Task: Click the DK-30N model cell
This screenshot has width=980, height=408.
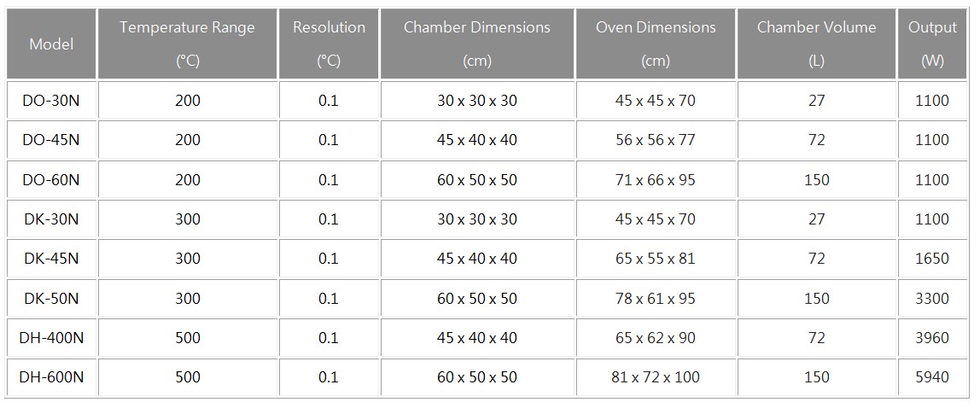Action: click(x=51, y=219)
